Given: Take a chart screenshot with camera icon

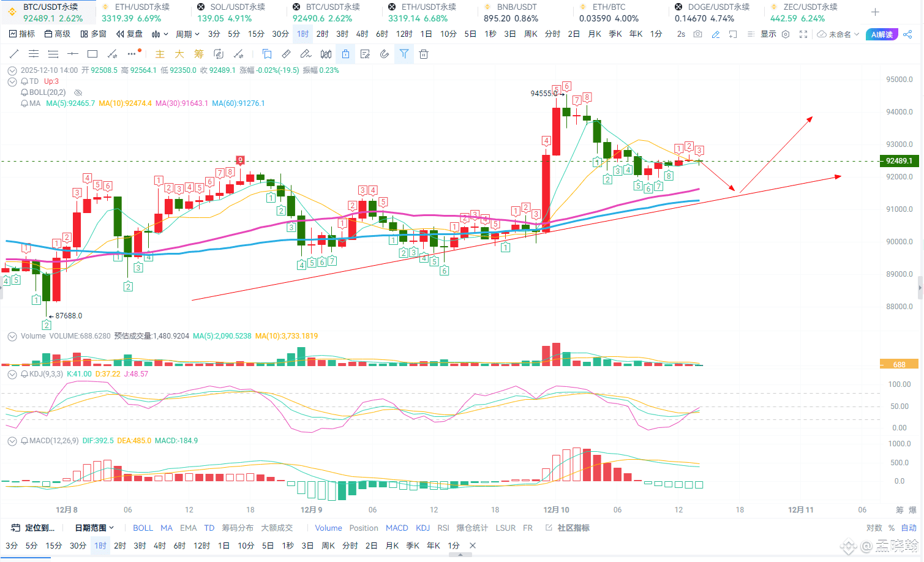Looking at the screenshot, I should [x=698, y=34].
